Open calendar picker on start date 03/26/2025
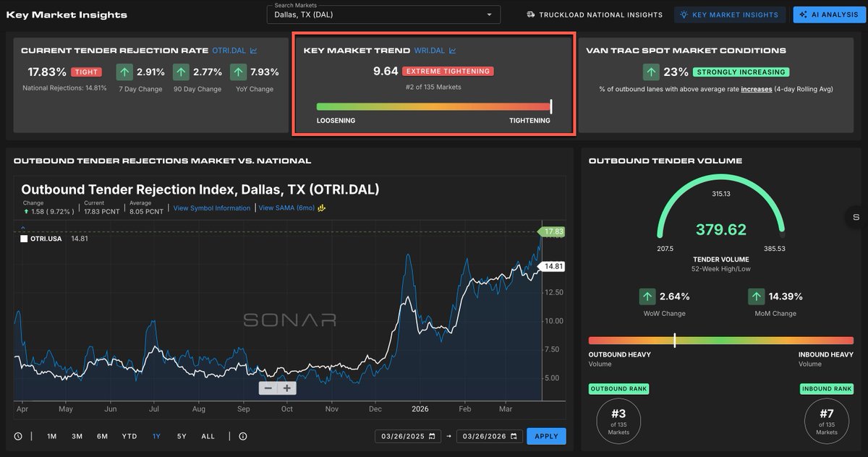 (432, 437)
